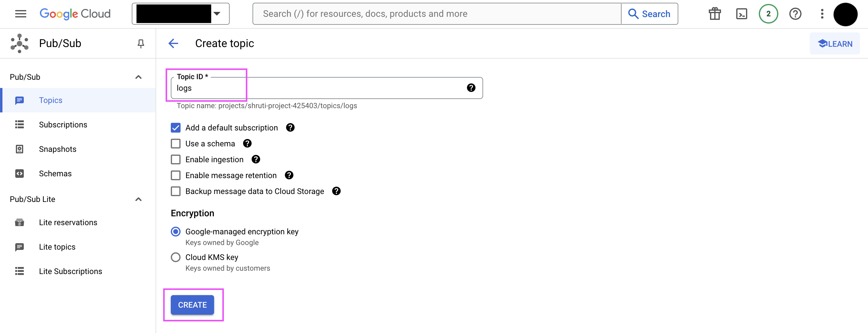Check Enable message retention

176,175
